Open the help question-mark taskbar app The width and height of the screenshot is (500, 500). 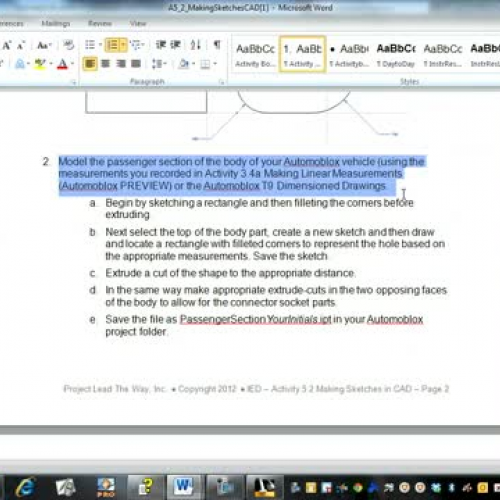pyautogui.click(x=146, y=487)
